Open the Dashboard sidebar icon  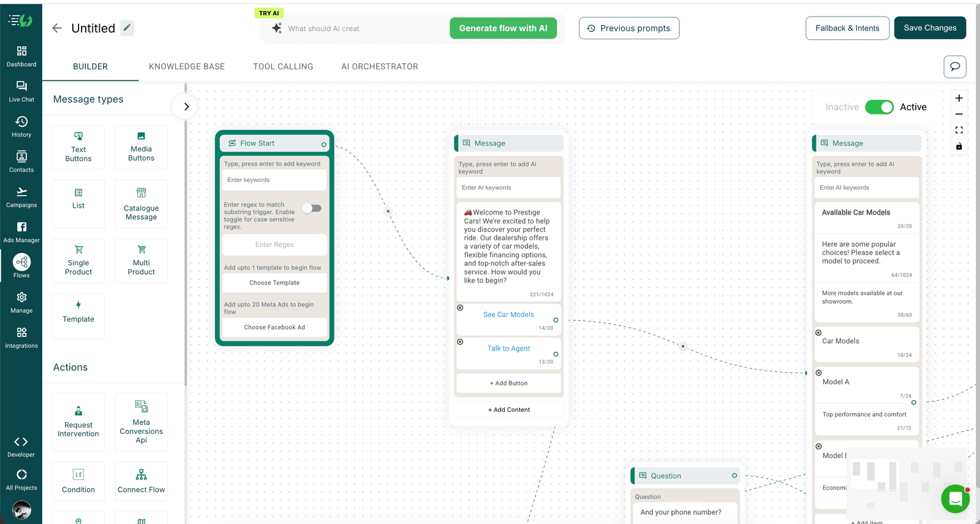(21, 56)
